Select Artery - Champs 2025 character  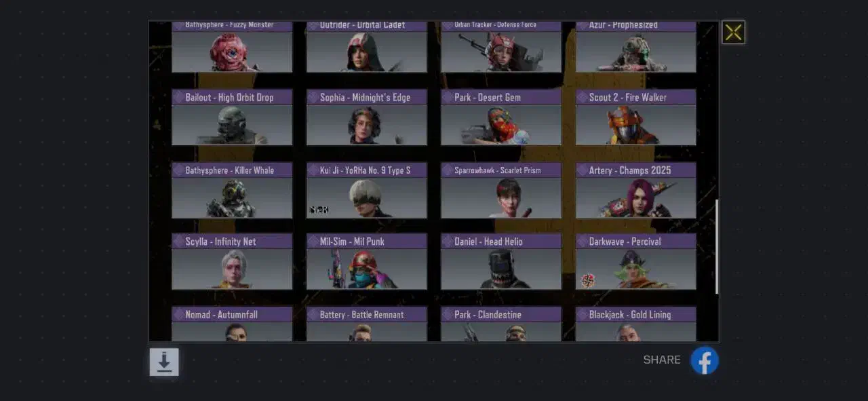coord(636,190)
